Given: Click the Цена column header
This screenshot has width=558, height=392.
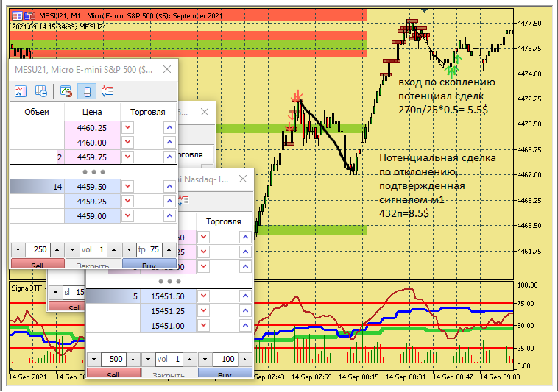Looking at the screenshot, I should (x=92, y=112).
